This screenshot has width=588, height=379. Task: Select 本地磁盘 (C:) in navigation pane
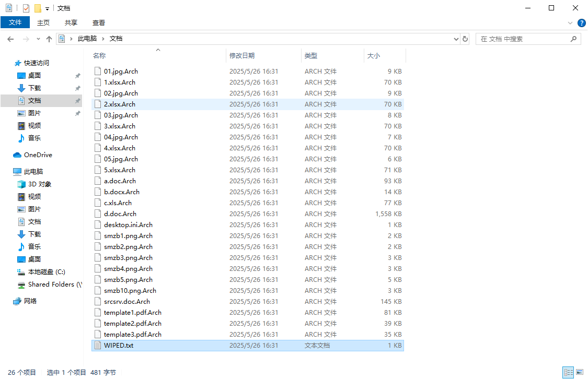[47, 272]
